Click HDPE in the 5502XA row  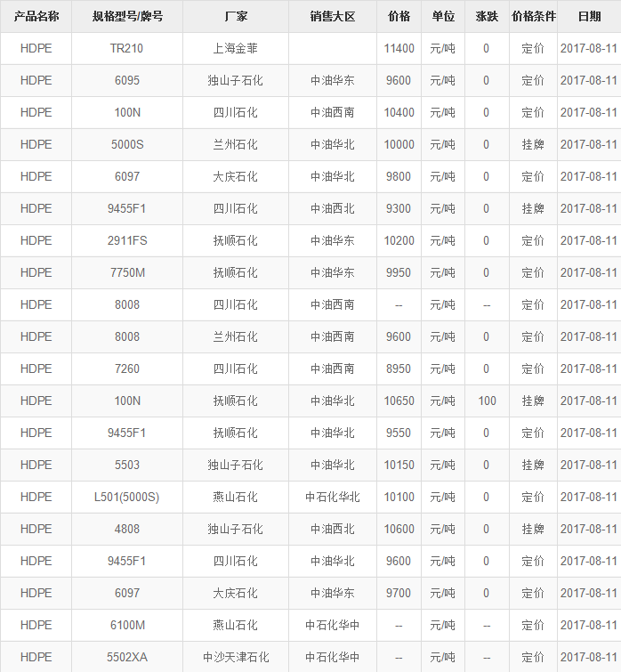pyautogui.click(x=36, y=658)
